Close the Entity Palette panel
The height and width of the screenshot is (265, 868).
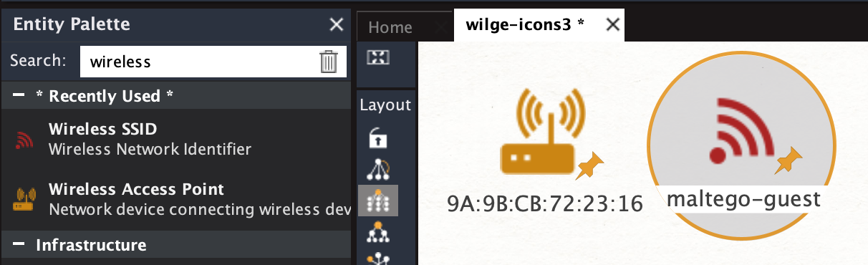click(336, 24)
